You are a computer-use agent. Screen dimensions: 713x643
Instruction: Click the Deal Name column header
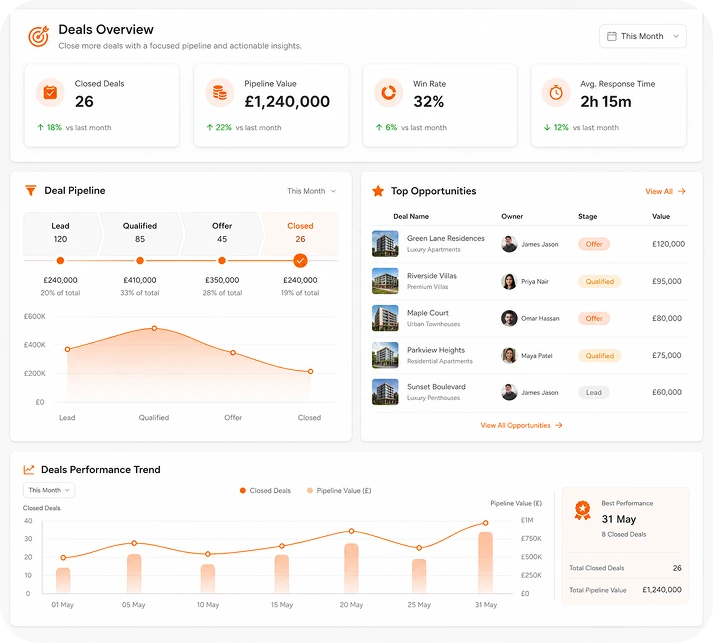pos(411,216)
